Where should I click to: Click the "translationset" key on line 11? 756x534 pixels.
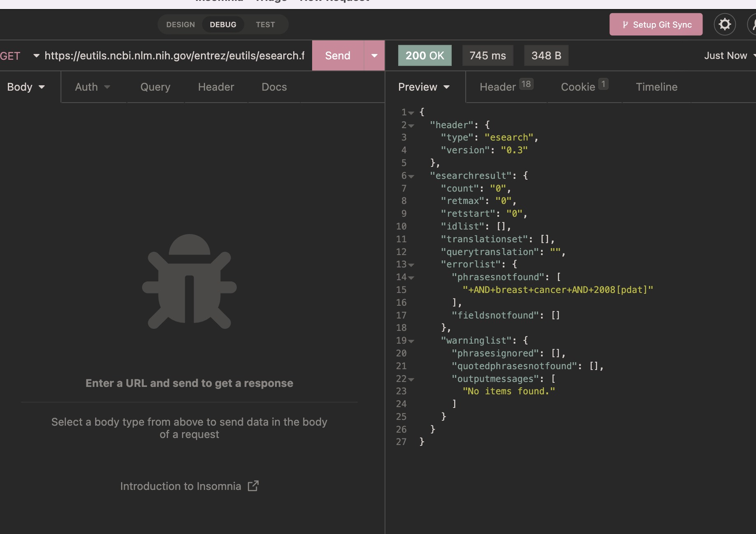coord(484,239)
